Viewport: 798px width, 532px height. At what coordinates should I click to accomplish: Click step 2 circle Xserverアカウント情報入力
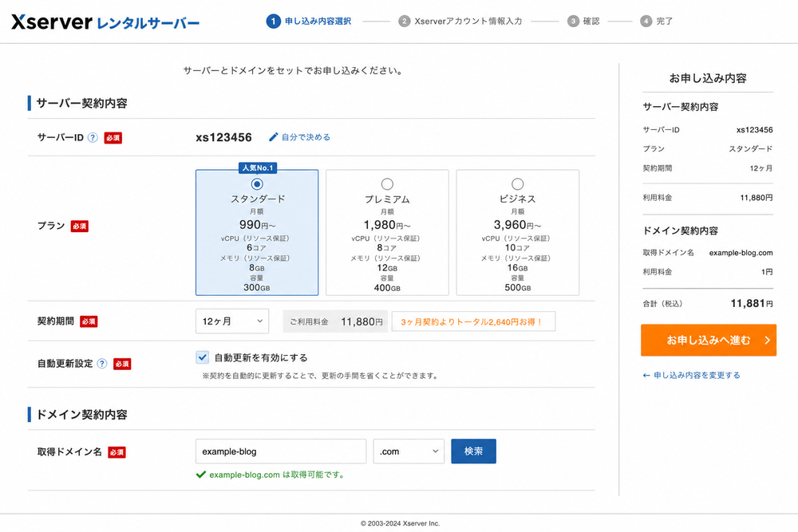pyautogui.click(x=404, y=22)
